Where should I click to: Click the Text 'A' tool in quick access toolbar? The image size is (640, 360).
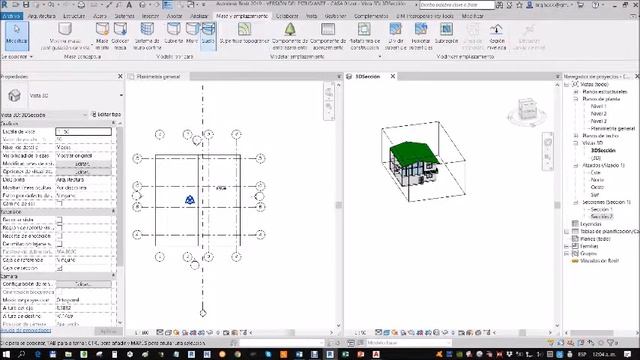pyautogui.click(x=129, y=5)
